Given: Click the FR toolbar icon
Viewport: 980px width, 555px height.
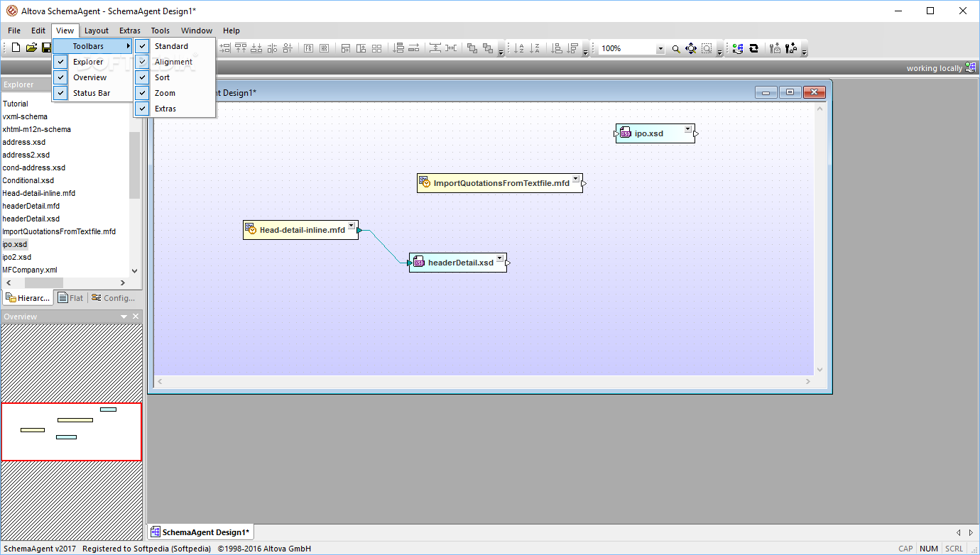Looking at the screenshot, I should (x=308, y=48).
